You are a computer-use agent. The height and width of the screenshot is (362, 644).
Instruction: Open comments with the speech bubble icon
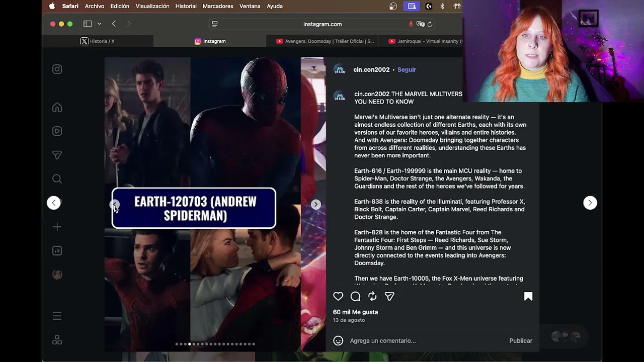click(x=355, y=297)
